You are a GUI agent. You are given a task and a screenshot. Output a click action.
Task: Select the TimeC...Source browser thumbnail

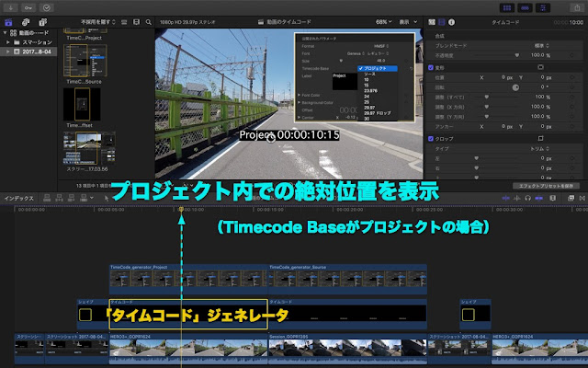coord(85,61)
